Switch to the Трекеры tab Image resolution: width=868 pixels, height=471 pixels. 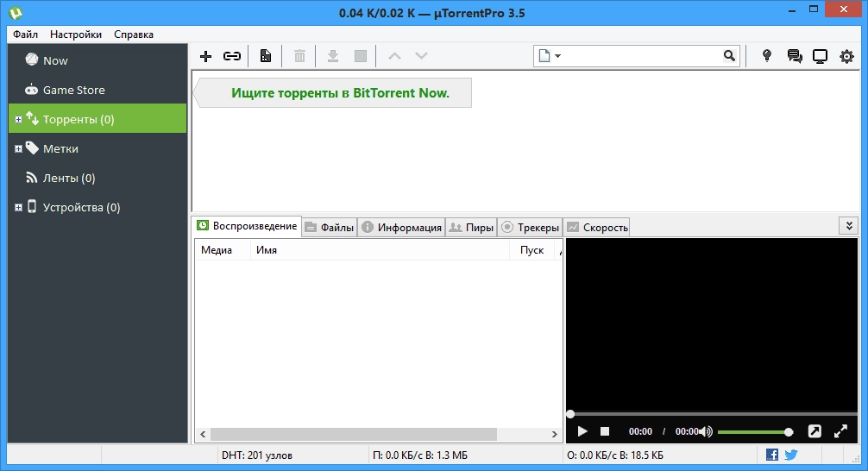[x=531, y=228]
